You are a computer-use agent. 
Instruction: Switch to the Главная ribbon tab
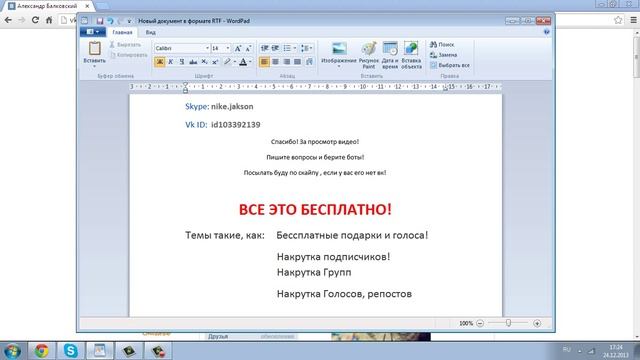[x=122, y=32]
